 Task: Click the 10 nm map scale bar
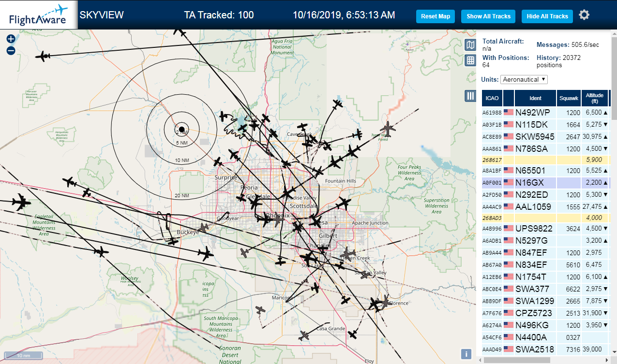click(23, 356)
